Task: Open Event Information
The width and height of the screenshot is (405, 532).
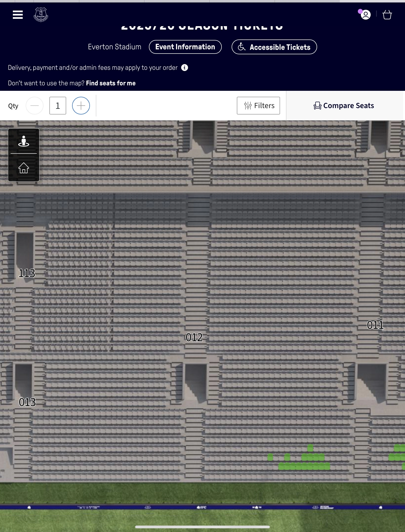Action: tap(185, 47)
